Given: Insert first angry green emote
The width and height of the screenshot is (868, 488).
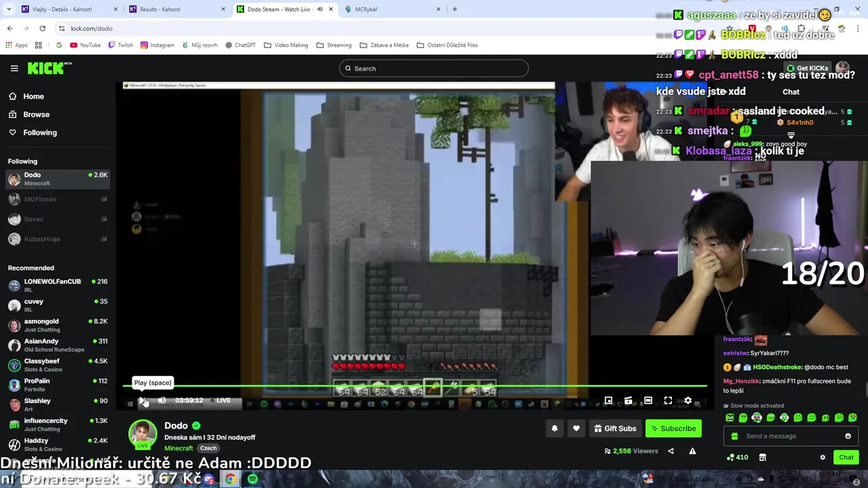Looking at the screenshot, I should tap(730, 418).
